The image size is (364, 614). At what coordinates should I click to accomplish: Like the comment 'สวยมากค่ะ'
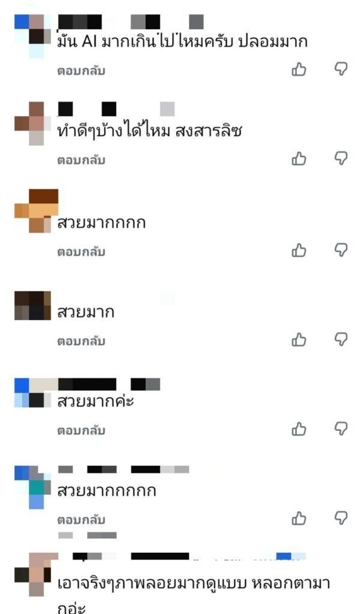click(299, 429)
